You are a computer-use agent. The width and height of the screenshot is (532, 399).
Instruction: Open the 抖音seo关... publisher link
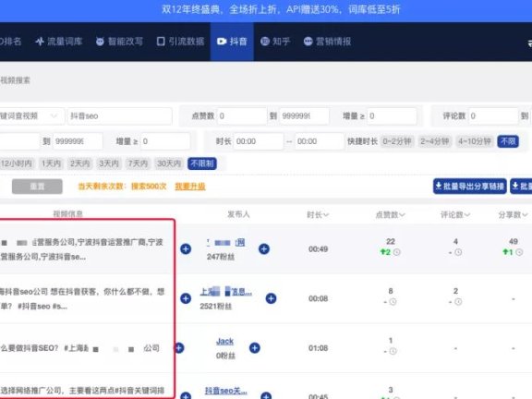point(226,391)
